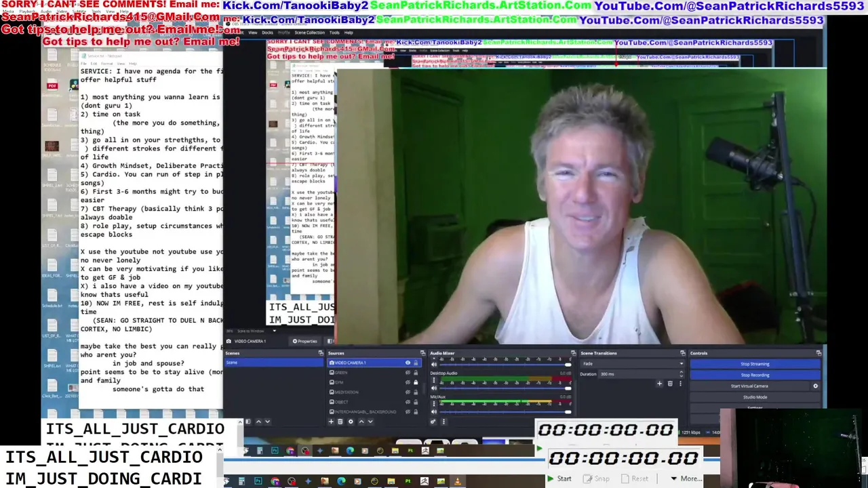Enable Studio Mode button

(755, 397)
